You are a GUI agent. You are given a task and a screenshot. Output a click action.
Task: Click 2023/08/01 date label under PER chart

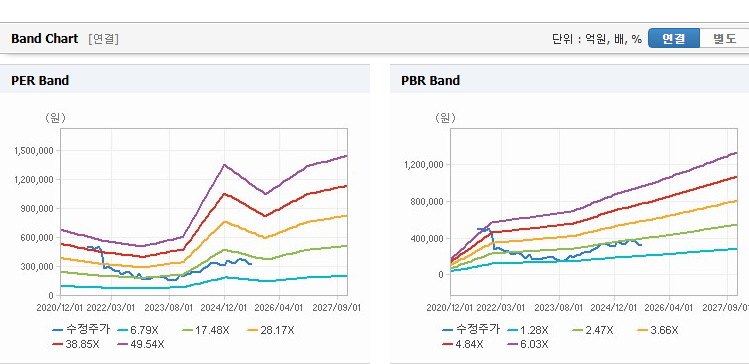pos(169,308)
